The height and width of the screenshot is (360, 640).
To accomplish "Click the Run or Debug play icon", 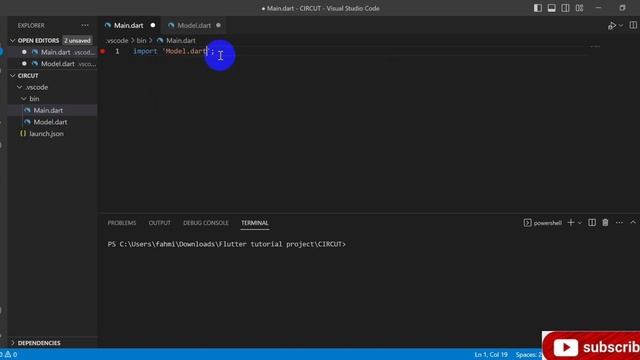I will [x=611, y=26].
